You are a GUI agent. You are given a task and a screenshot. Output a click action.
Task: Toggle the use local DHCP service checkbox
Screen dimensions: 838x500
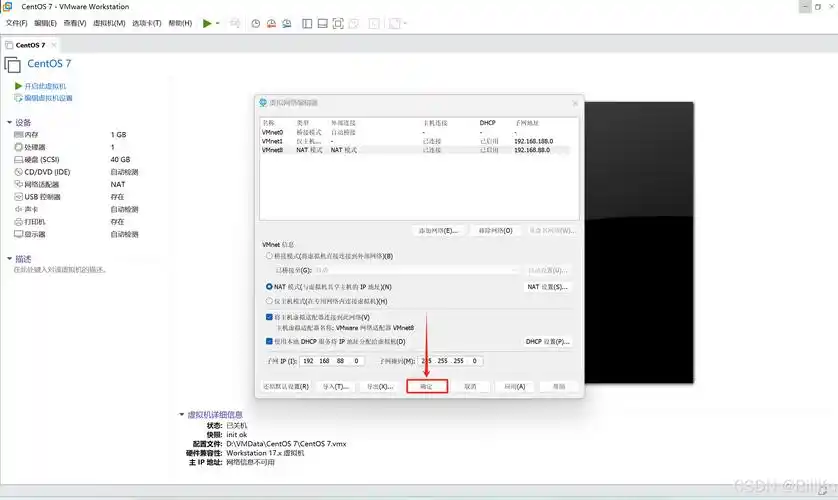(269, 341)
